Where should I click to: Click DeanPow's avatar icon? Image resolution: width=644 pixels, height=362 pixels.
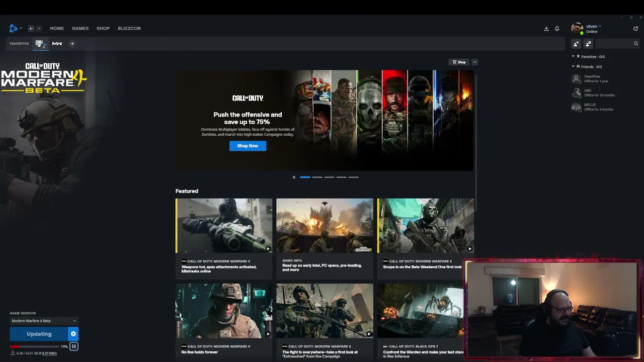tap(577, 79)
